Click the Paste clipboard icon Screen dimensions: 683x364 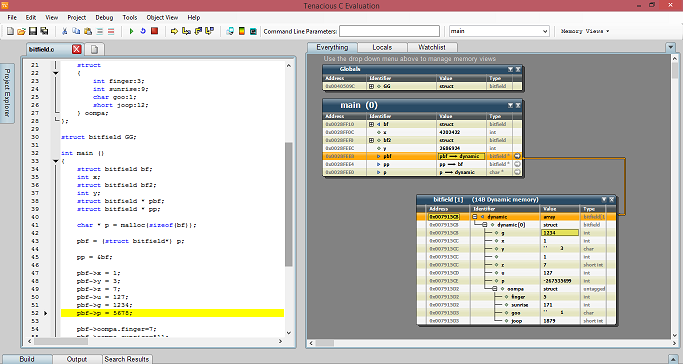click(x=88, y=31)
